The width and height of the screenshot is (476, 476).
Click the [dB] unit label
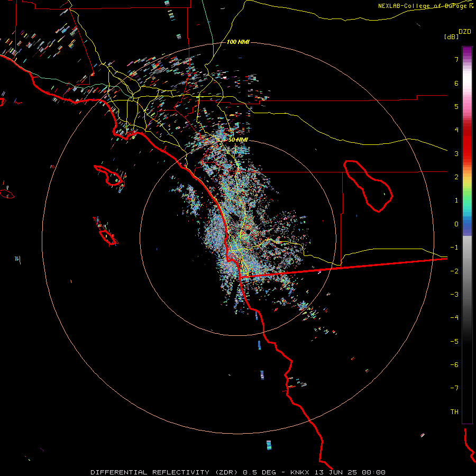451,36
